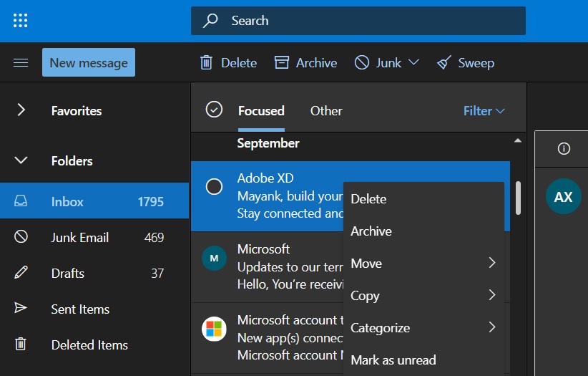Click the info icon in reading pane
Screen dimensions: 588x376
point(564,149)
